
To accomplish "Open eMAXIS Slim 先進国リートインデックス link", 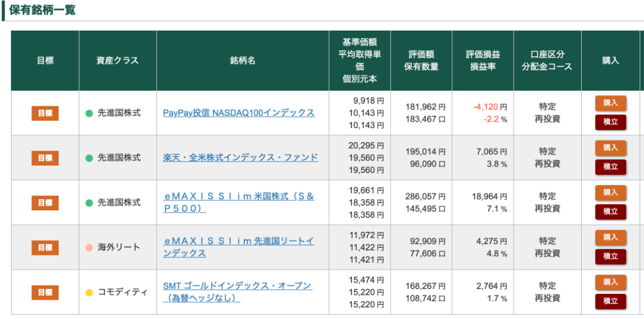I will pos(239,247).
